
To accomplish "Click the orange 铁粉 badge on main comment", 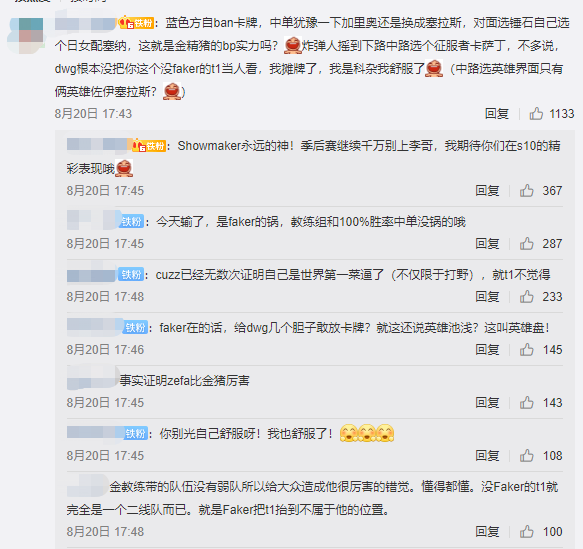I will 136,23.
